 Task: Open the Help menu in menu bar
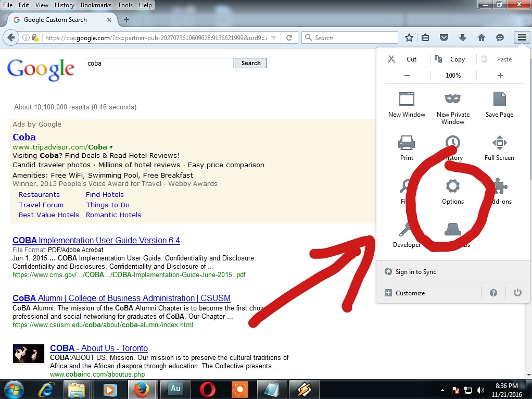145,5
